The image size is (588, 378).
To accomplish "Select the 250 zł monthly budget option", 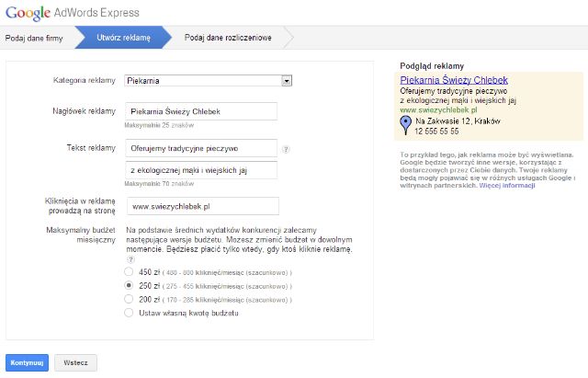I will point(130,286).
